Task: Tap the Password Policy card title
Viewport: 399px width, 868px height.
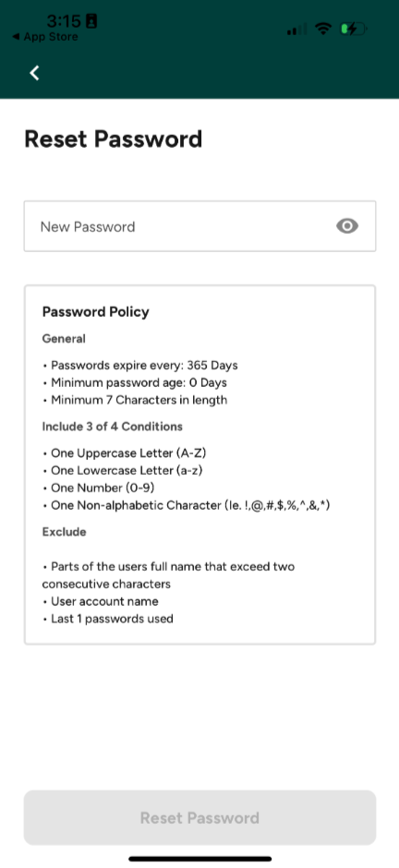Action: point(96,312)
